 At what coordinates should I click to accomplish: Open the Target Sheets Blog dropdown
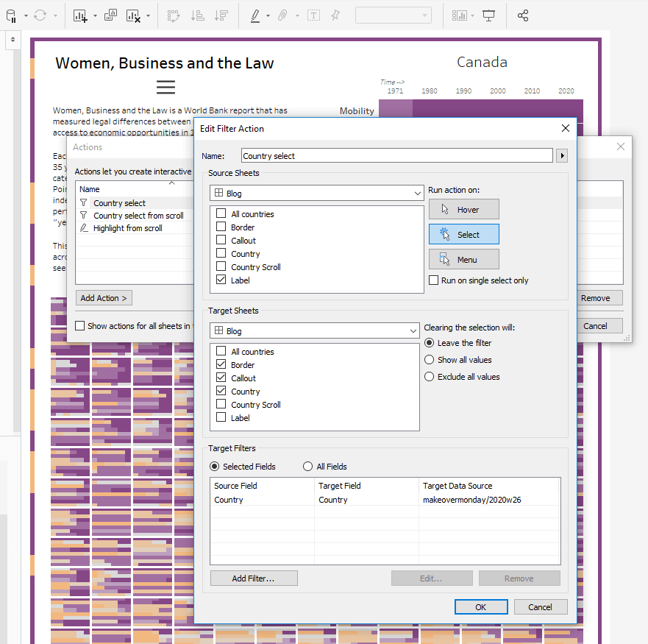tap(314, 331)
